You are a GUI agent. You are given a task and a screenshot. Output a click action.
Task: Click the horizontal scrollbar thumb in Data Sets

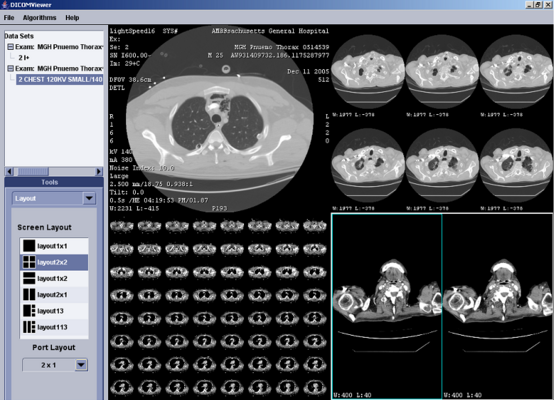(x=31, y=172)
